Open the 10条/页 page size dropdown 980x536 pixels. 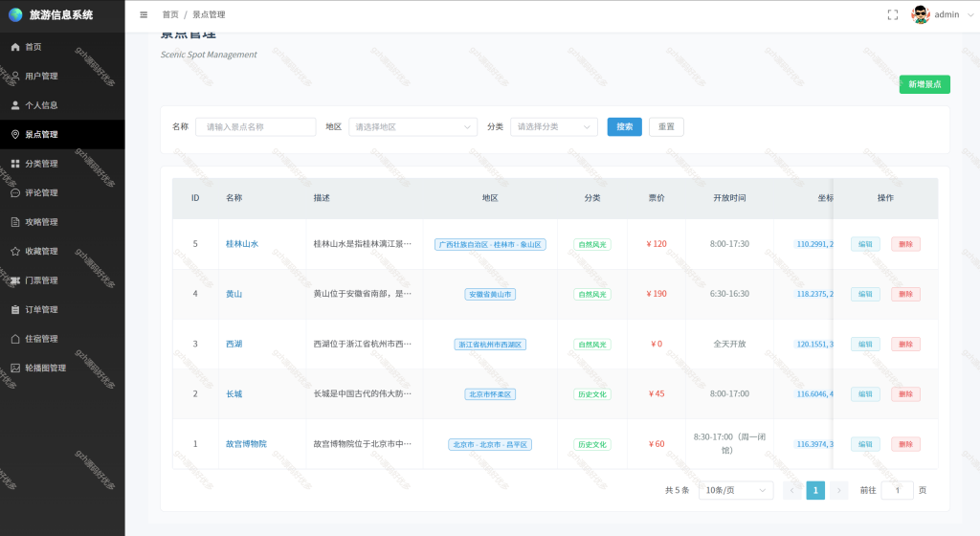tap(736, 490)
